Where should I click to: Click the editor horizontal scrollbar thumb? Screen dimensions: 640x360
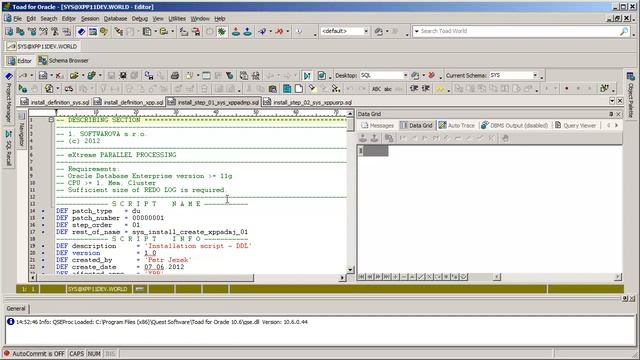coord(145,278)
